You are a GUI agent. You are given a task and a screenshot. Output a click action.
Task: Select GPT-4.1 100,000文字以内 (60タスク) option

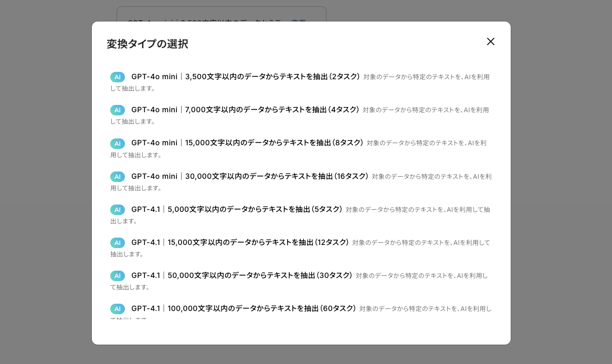point(301,312)
